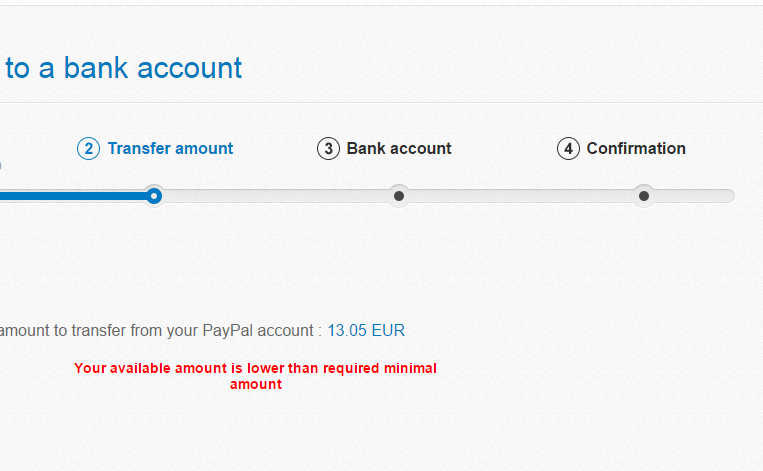Jump to the Confirmation step label
Image resolution: width=763 pixels, height=471 pixels.
636,148
